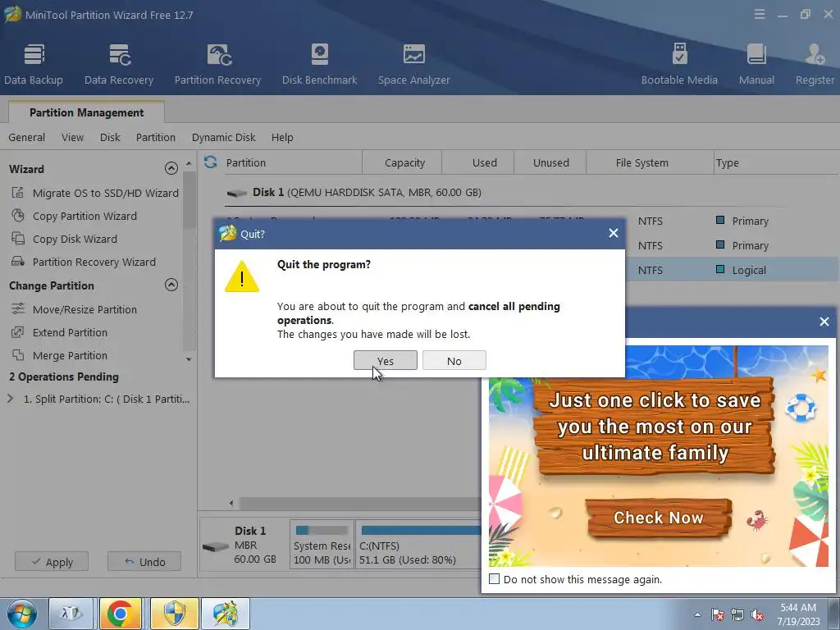Launch the Partition Recovery Wizard
The width and height of the screenshot is (840, 630).
[84, 262]
